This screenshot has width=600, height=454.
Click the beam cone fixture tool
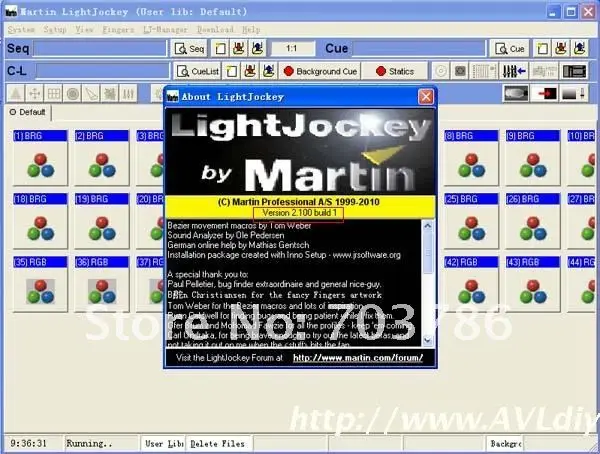click(91, 93)
